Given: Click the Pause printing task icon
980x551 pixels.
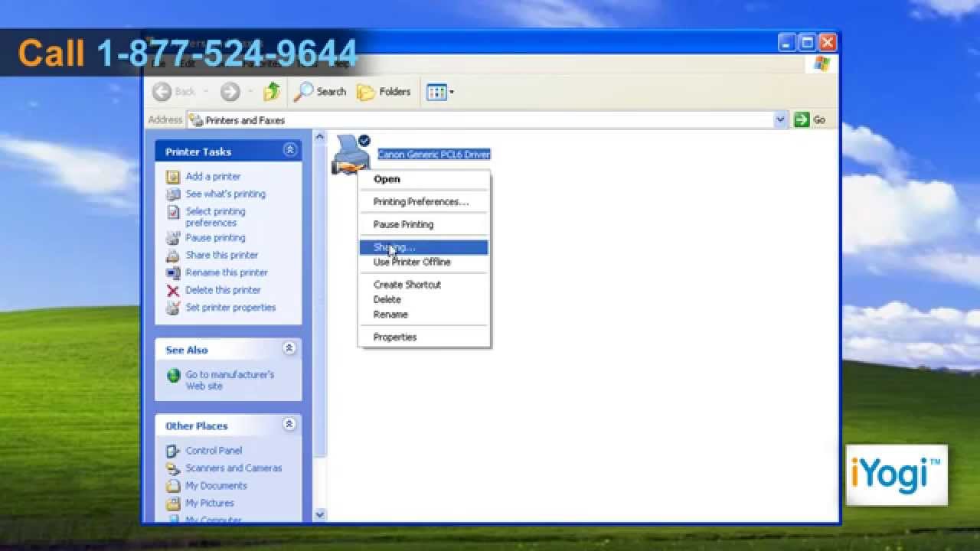Looking at the screenshot, I should pos(173,238).
